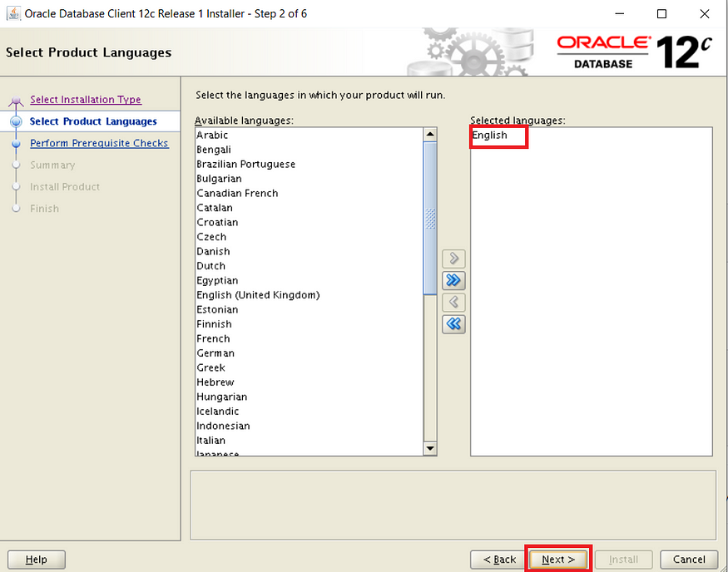Click the scrollbar thumb of the Available languages list

click(430, 218)
